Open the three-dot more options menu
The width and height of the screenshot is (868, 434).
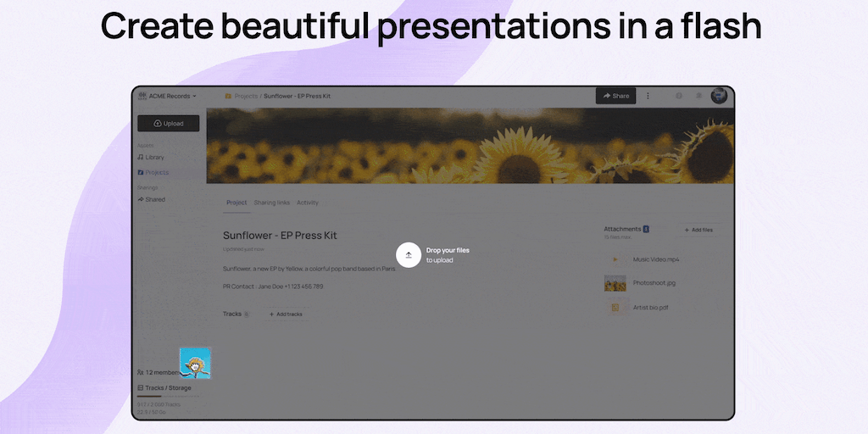coord(648,97)
